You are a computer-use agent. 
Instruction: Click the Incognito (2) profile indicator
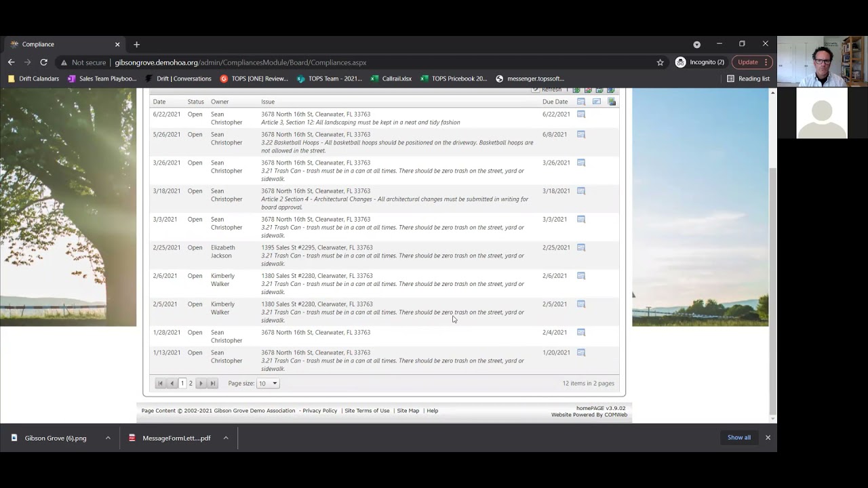[700, 62]
